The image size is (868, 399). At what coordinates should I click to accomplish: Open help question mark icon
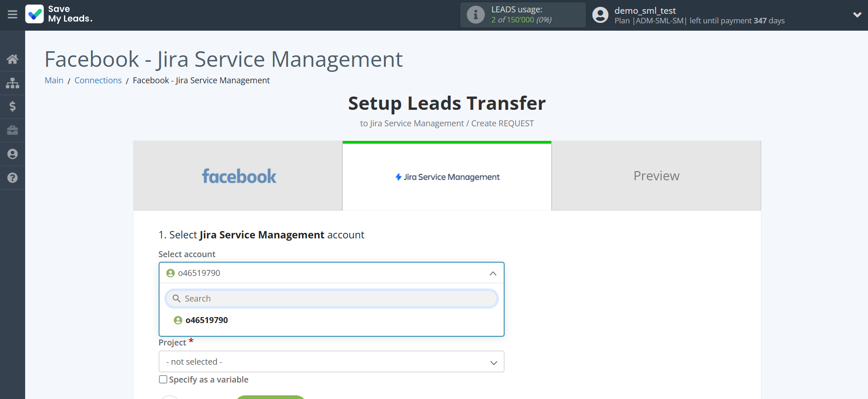tap(12, 178)
